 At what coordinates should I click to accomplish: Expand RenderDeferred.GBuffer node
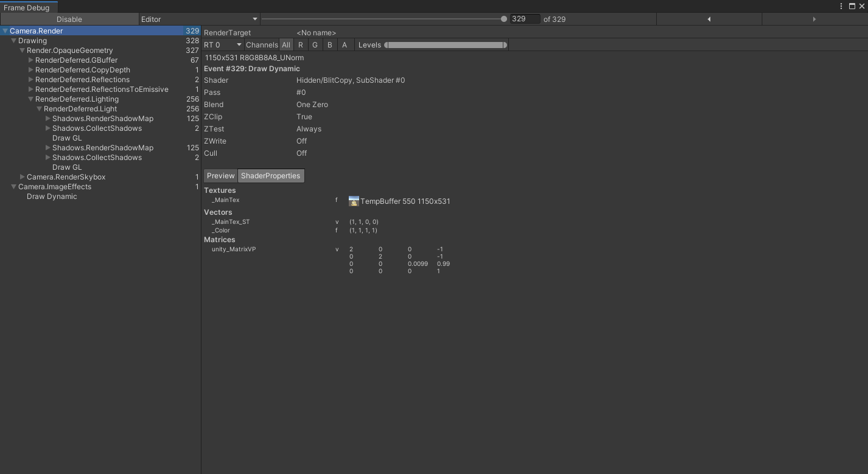(x=31, y=60)
